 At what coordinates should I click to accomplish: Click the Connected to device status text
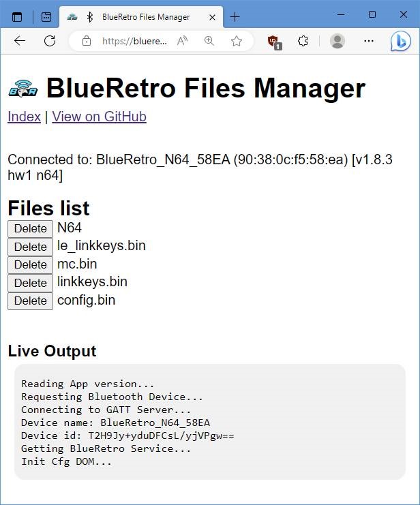[200, 168]
